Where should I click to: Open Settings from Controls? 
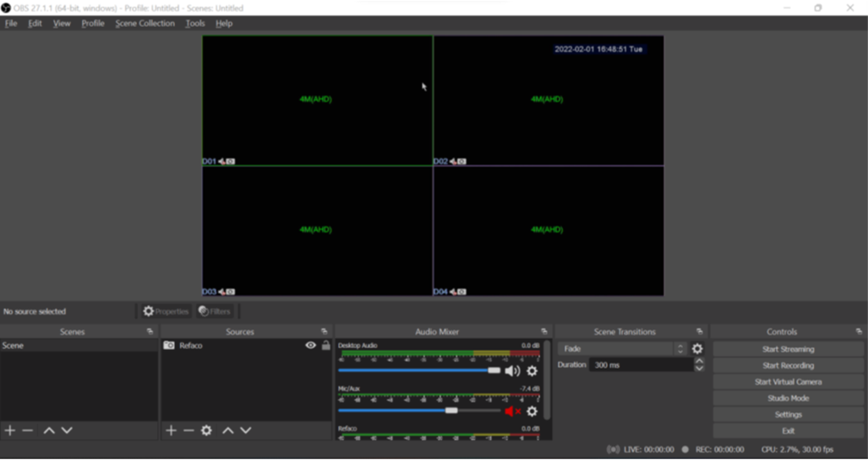pyautogui.click(x=789, y=414)
